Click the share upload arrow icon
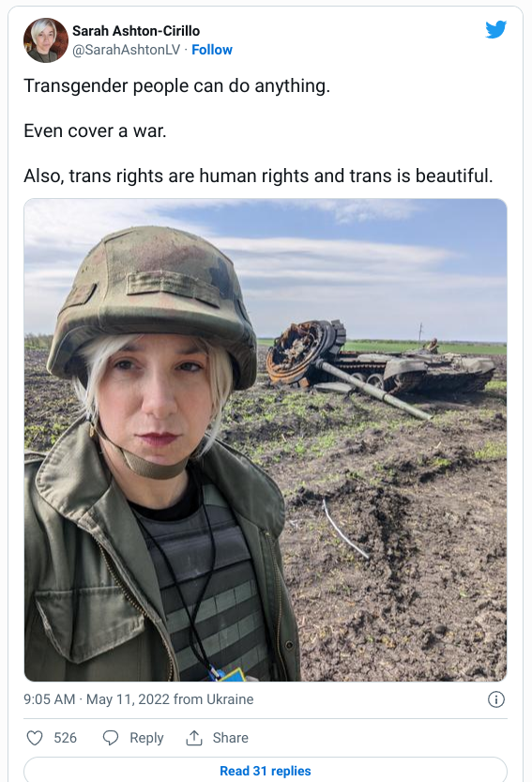The image size is (532, 782). pyautogui.click(x=194, y=738)
